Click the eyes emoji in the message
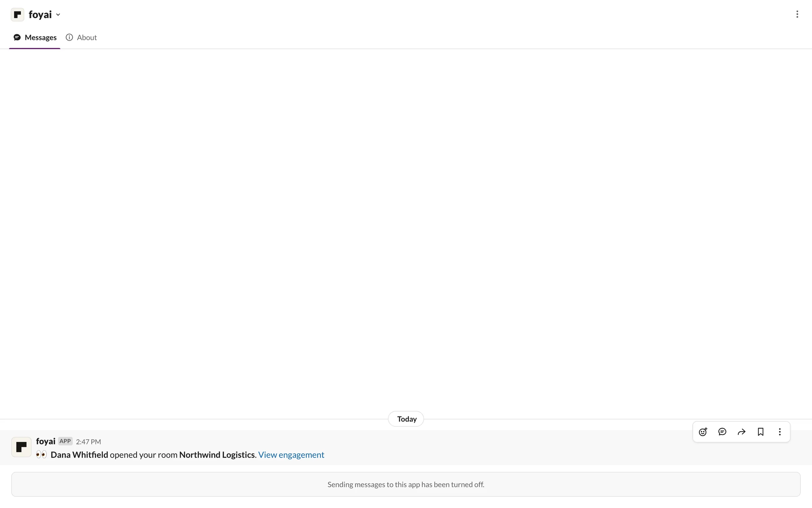 (x=41, y=454)
